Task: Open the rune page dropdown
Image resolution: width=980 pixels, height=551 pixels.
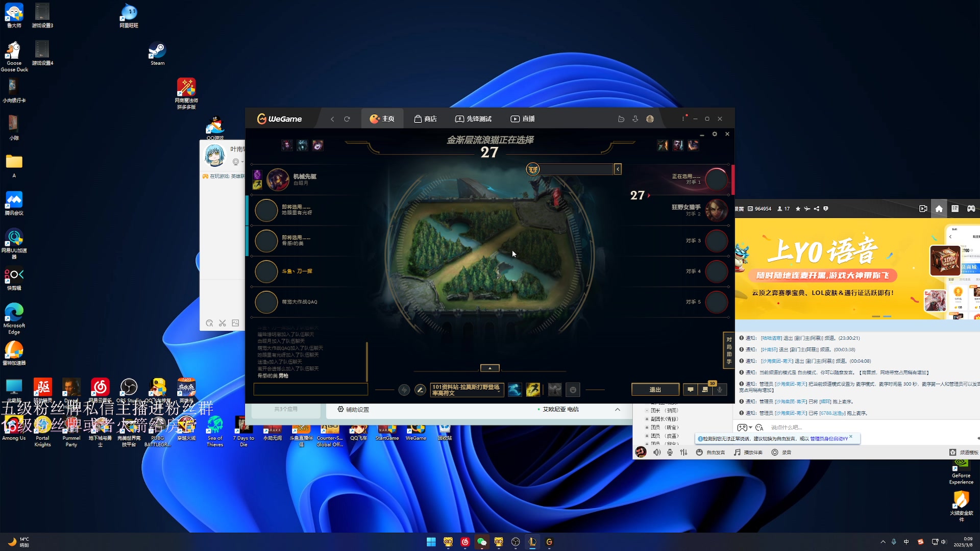Action: pyautogui.click(x=467, y=390)
